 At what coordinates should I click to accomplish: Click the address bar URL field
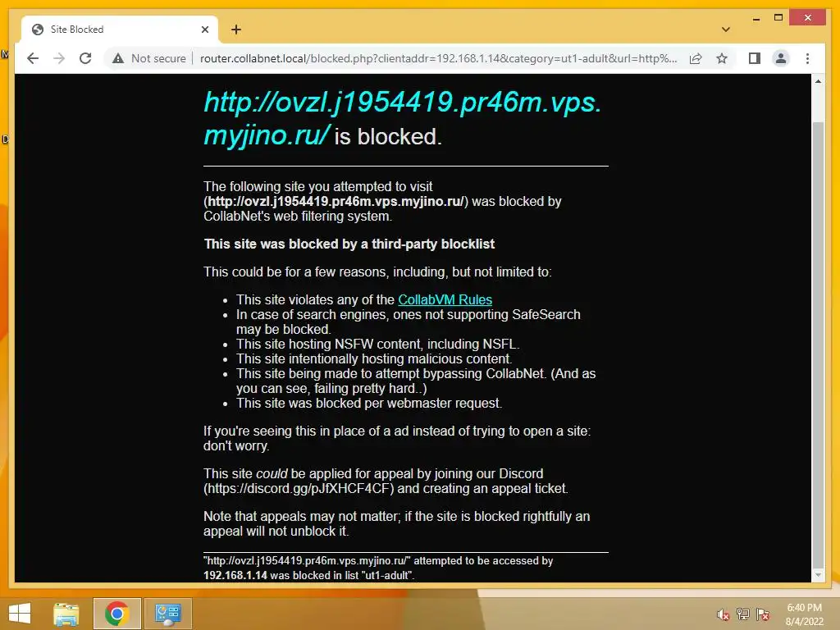point(438,58)
